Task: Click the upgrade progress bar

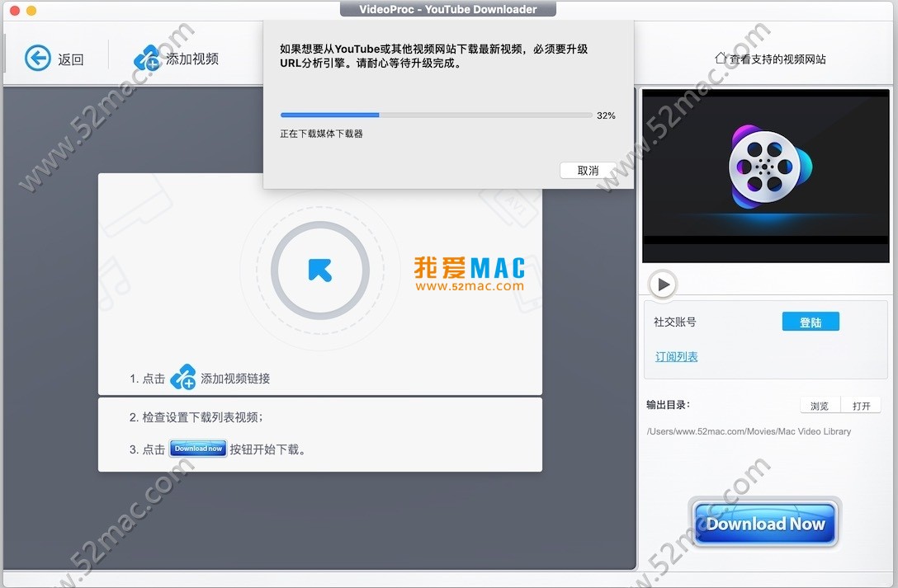Action: point(437,115)
